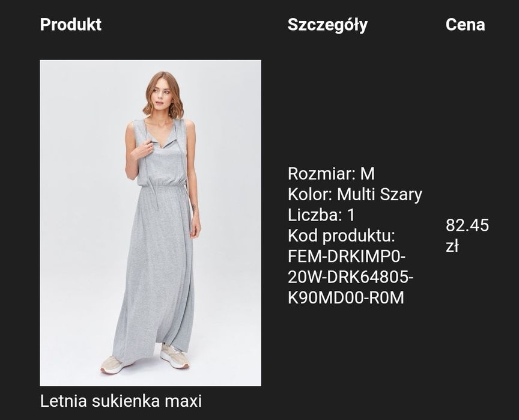Select the size value 'M'

368,174
